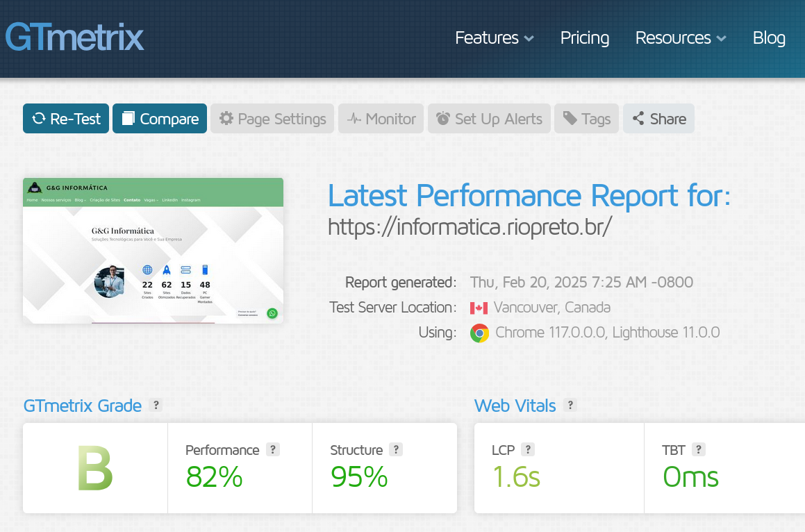
Task: Click Set Up Alerts
Action: (x=489, y=119)
